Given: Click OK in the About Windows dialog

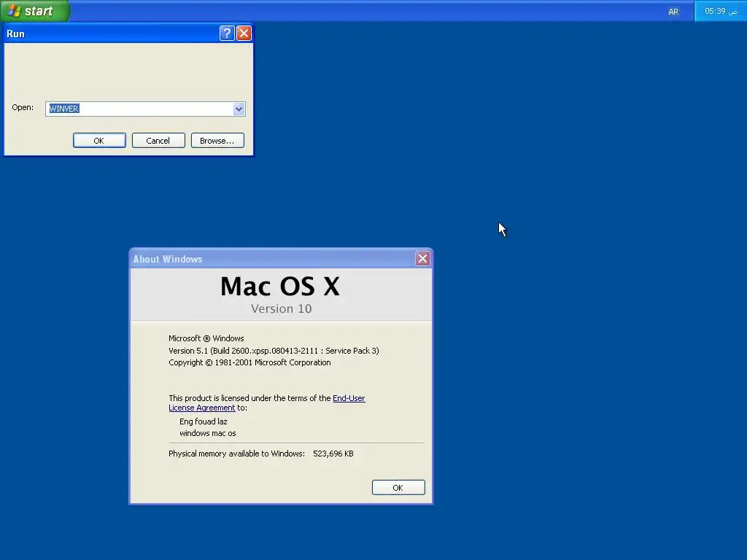Looking at the screenshot, I should click(398, 488).
